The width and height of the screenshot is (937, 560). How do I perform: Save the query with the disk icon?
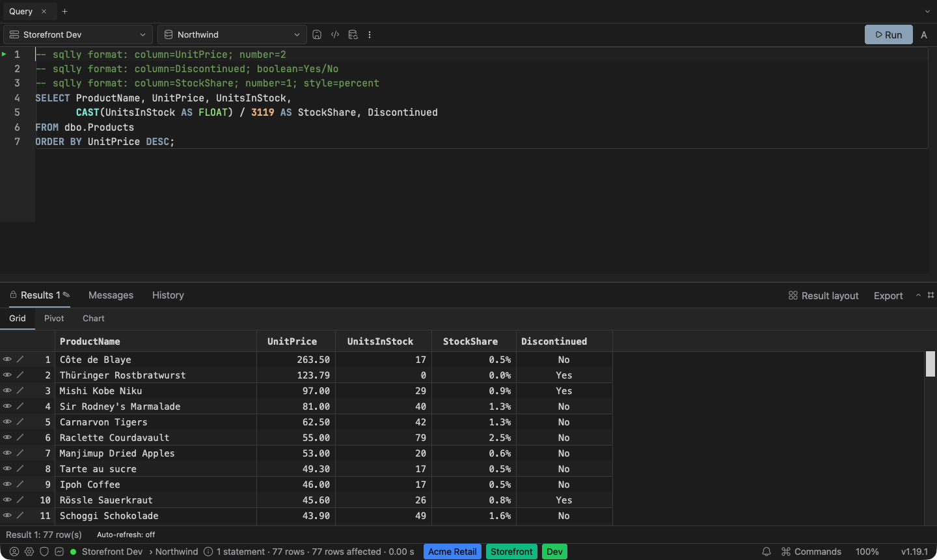pyautogui.click(x=317, y=34)
